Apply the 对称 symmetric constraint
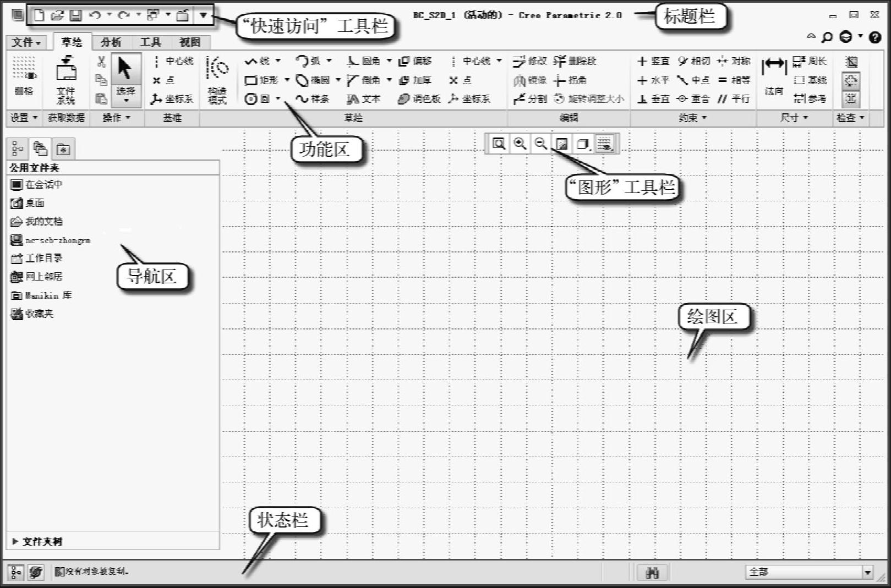891x588 pixels. pos(734,61)
